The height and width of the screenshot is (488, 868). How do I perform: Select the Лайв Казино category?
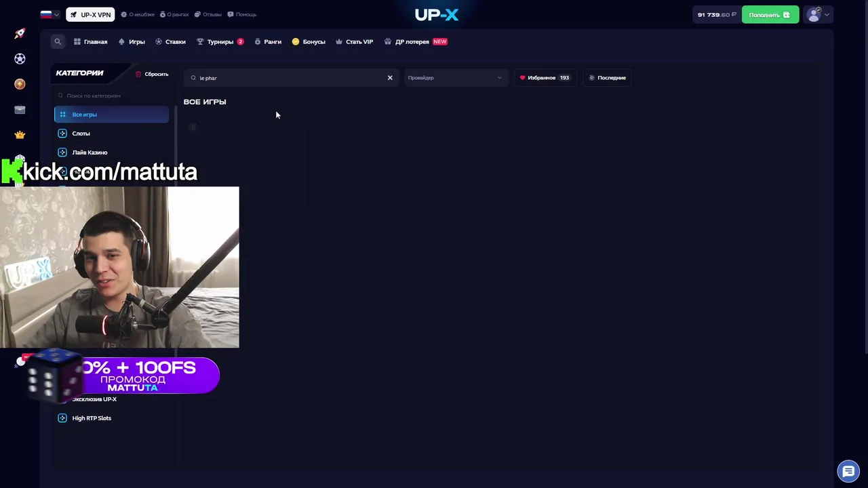111,152
